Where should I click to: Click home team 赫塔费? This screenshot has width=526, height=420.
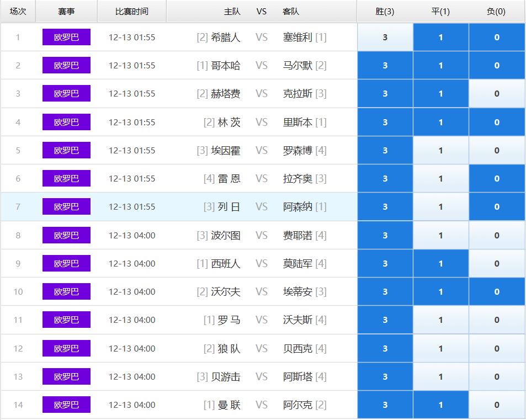pyautogui.click(x=225, y=94)
